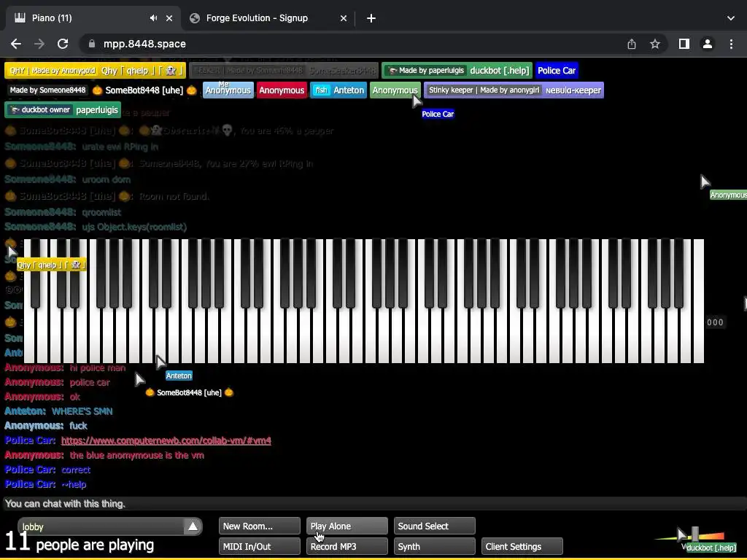Click 'the blue anomymouse is the vm' message
Image resolution: width=747 pixels, height=560 pixels.
[136, 455]
